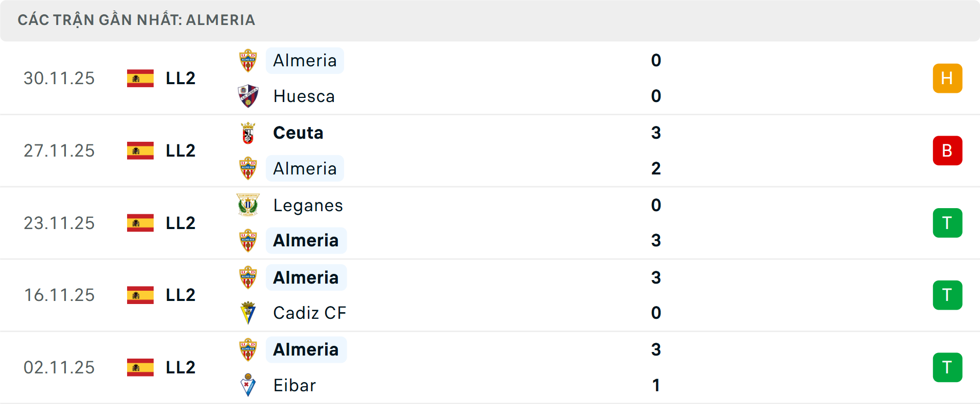Open the Leganes team link
980x404 pixels.
pos(308,205)
